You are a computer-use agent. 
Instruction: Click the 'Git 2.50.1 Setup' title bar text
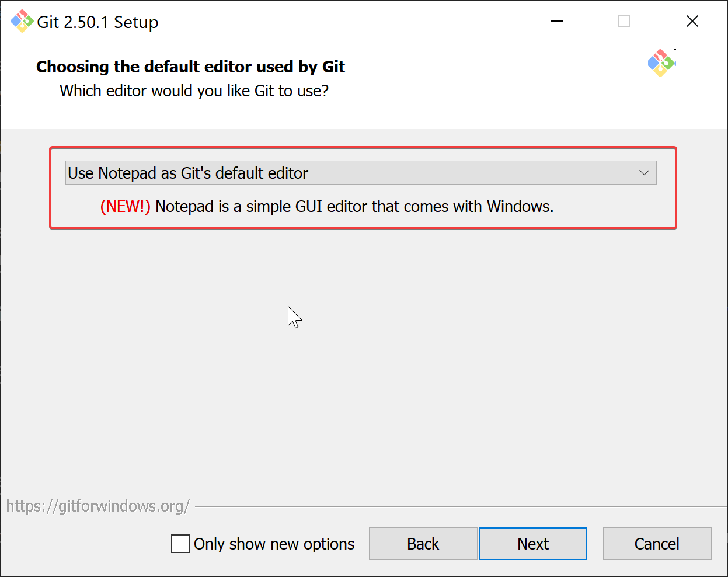click(97, 22)
